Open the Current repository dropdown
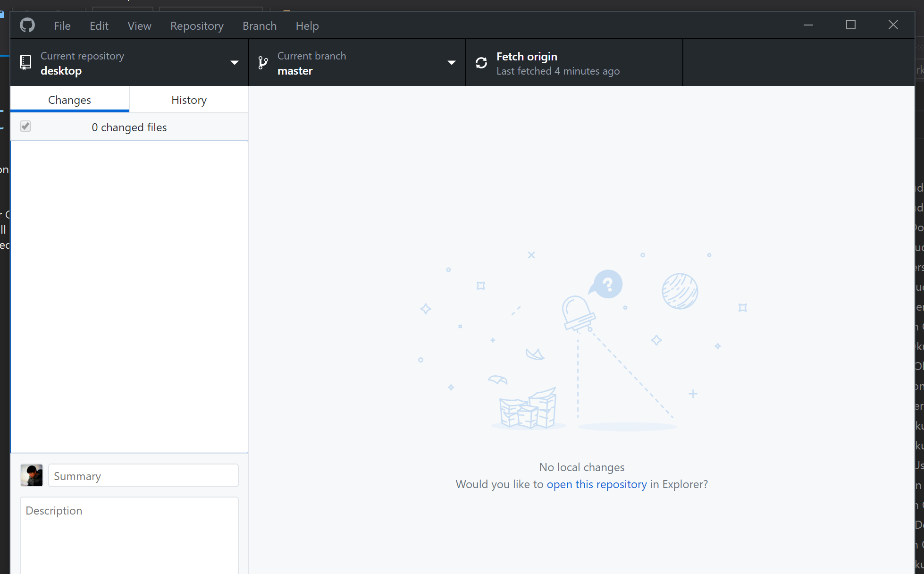Screen dimensions: 924x574 pos(127,62)
